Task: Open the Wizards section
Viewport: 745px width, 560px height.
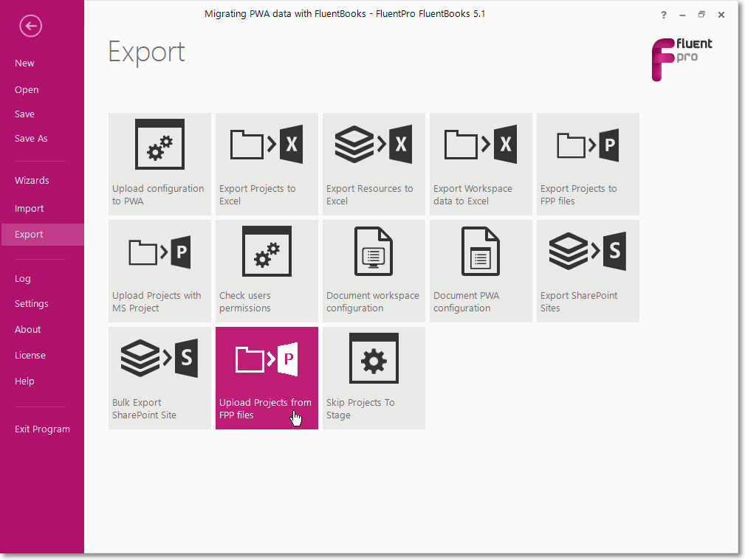Action: pyautogui.click(x=32, y=181)
